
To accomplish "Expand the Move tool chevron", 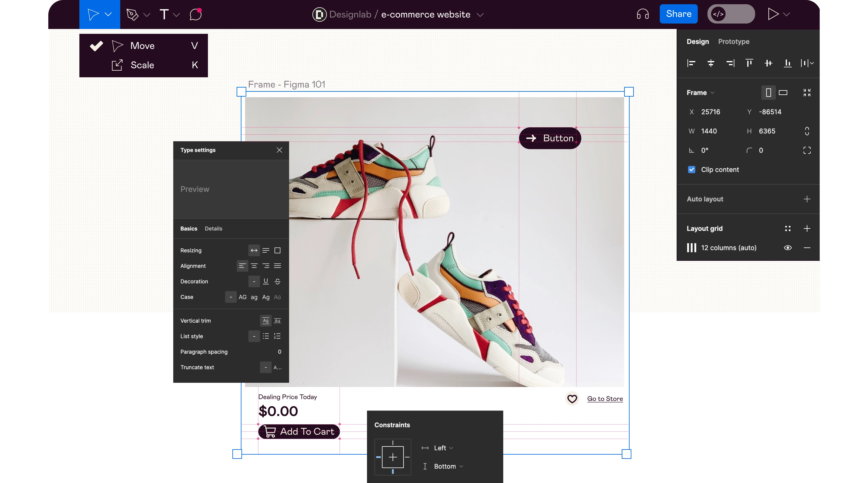I will click(x=108, y=14).
